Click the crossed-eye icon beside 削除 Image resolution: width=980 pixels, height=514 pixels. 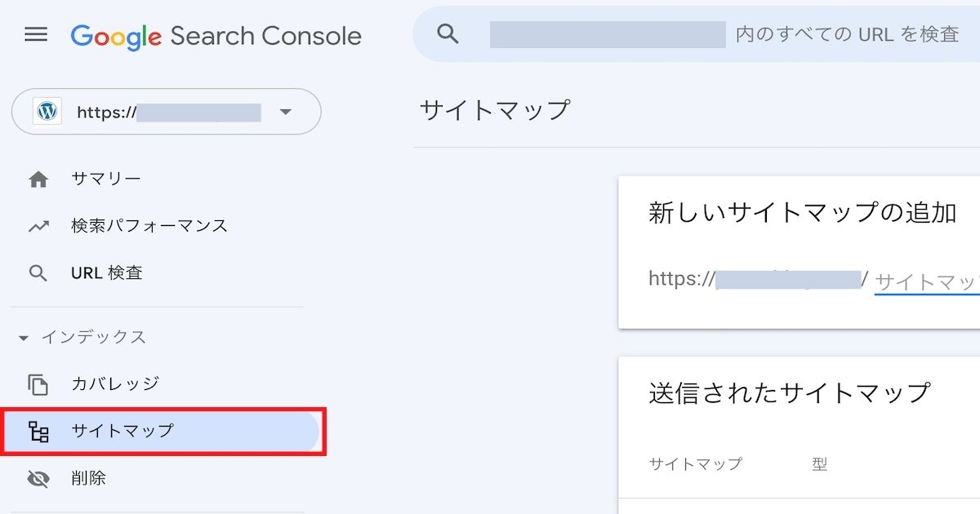click(x=38, y=479)
